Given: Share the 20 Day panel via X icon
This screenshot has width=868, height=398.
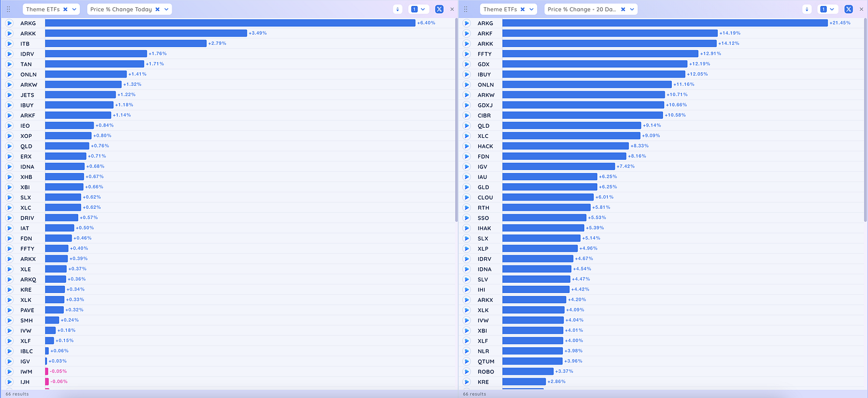Looking at the screenshot, I should pos(849,9).
